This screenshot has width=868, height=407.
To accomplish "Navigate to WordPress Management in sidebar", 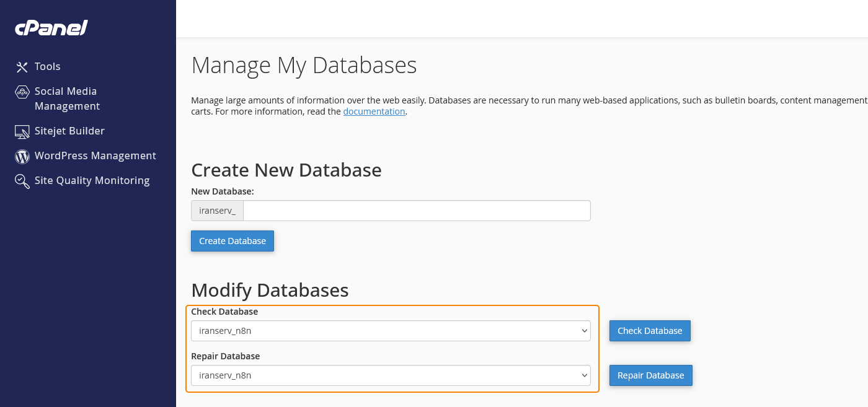I will [95, 155].
